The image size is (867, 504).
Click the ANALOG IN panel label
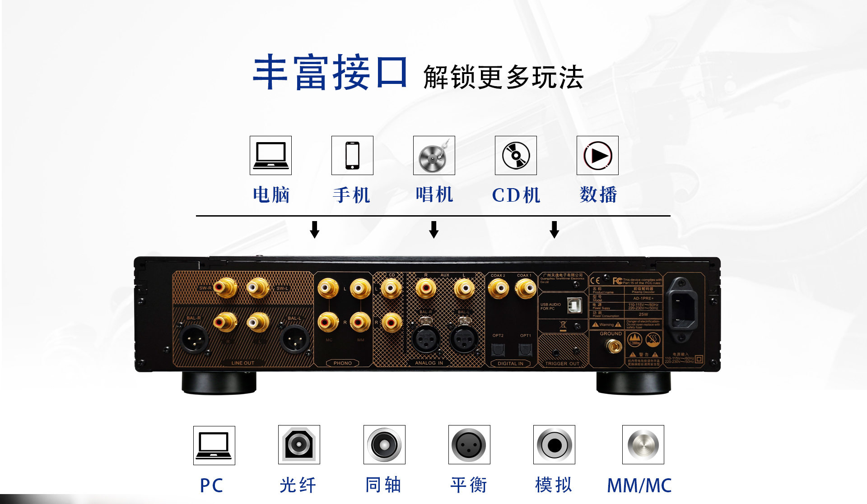tap(429, 363)
